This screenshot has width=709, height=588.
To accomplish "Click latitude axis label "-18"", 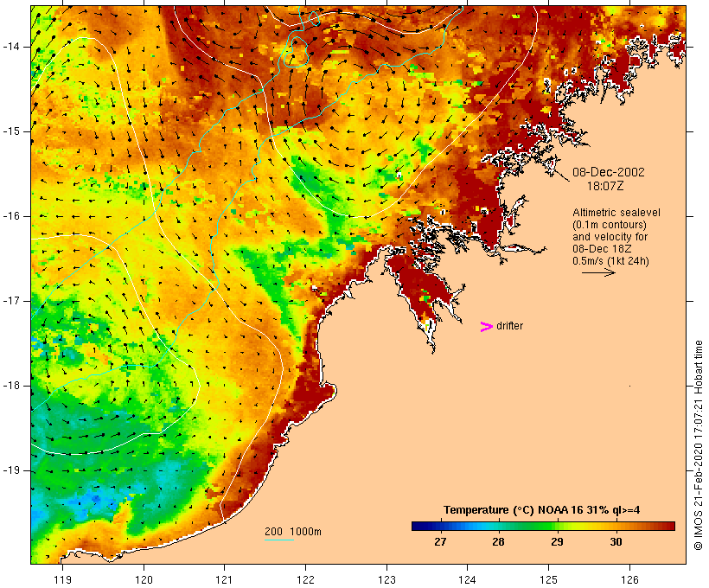I will (x=11, y=386).
